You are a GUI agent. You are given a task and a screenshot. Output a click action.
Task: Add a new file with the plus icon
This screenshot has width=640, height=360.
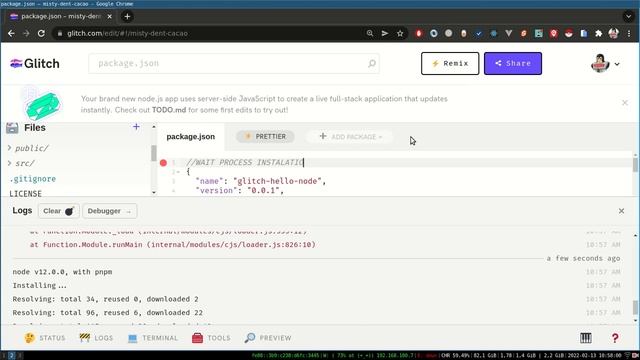point(136,127)
